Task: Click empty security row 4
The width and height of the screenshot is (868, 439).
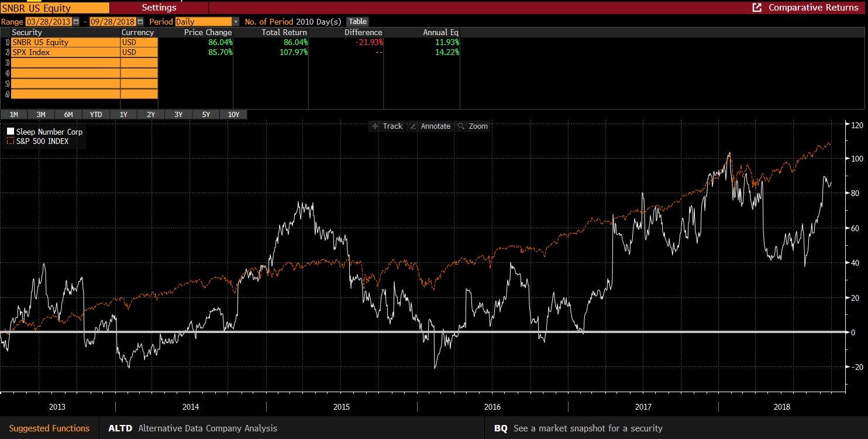Action: pos(66,73)
